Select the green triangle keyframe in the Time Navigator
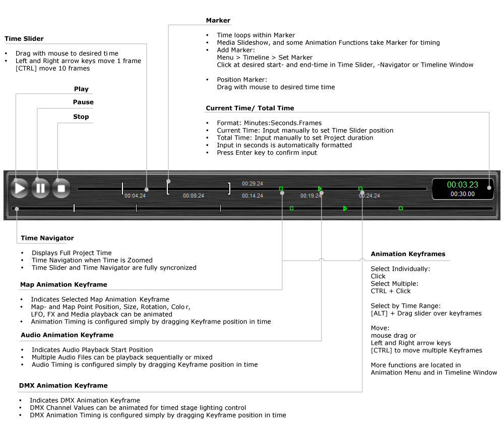The width and height of the screenshot is (504, 429). tap(345, 208)
